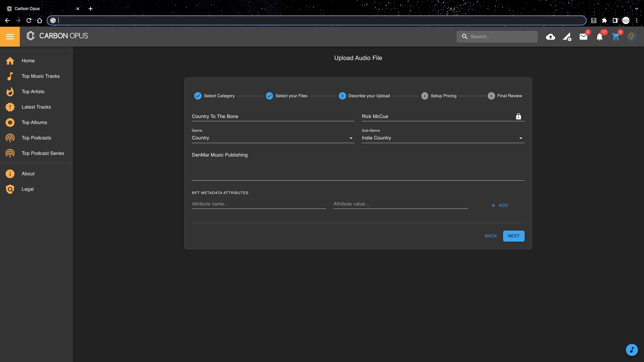Open the notifications bell icon
This screenshot has height=362, width=644.
click(599, 37)
